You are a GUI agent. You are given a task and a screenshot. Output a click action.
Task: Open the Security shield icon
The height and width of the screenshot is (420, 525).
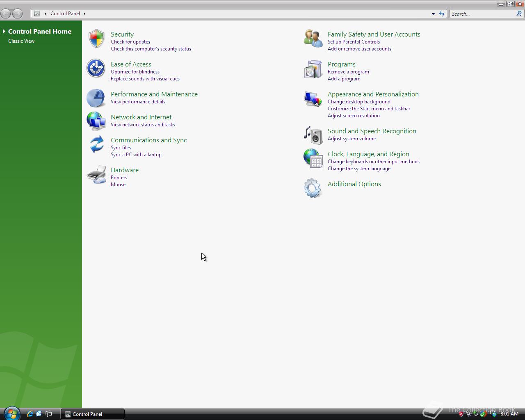point(96,39)
